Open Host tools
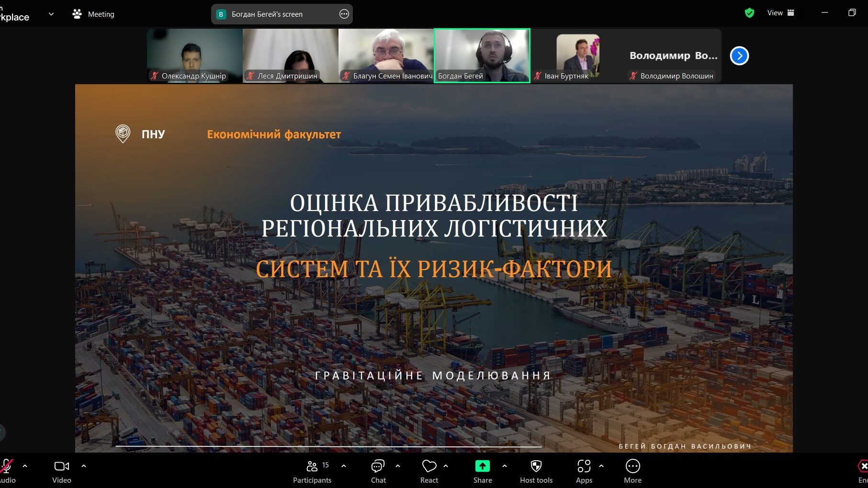The image size is (868, 488). coord(536,471)
